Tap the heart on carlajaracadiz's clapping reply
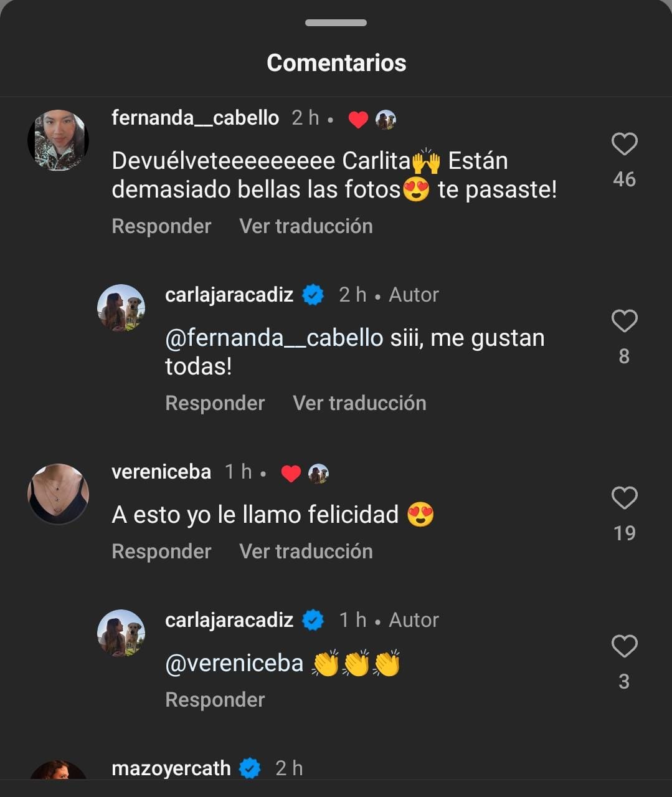This screenshot has height=797, width=672. point(624,647)
